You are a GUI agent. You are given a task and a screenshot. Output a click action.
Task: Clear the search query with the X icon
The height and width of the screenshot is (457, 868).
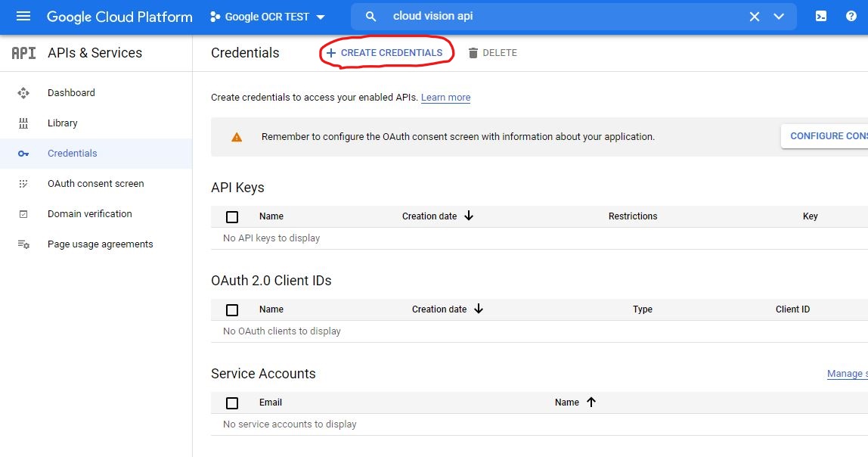click(x=754, y=16)
